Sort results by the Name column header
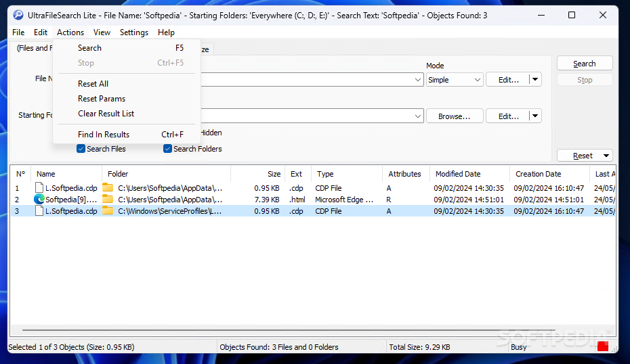 [x=66, y=174]
